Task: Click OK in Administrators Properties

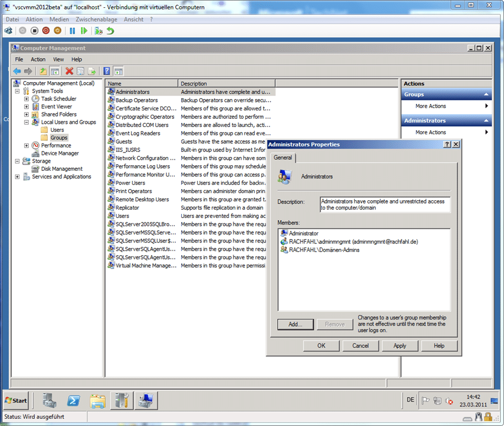Action: (322, 346)
